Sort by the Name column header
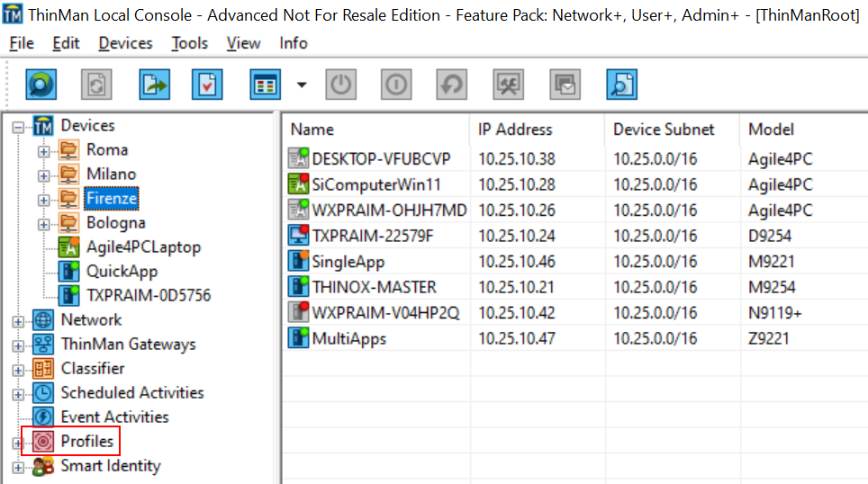Image resolution: width=868 pixels, height=484 pixels. click(377, 130)
